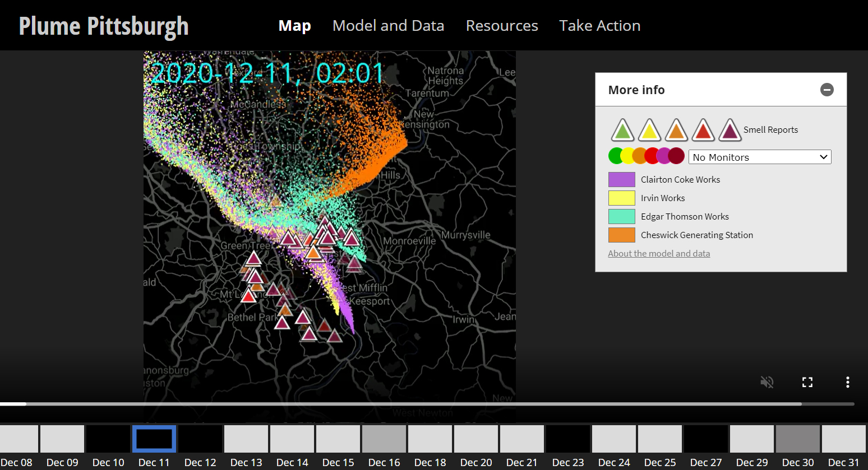Click the dark red monitor circle in the legend
Screen dimensions: 868x470
677,156
